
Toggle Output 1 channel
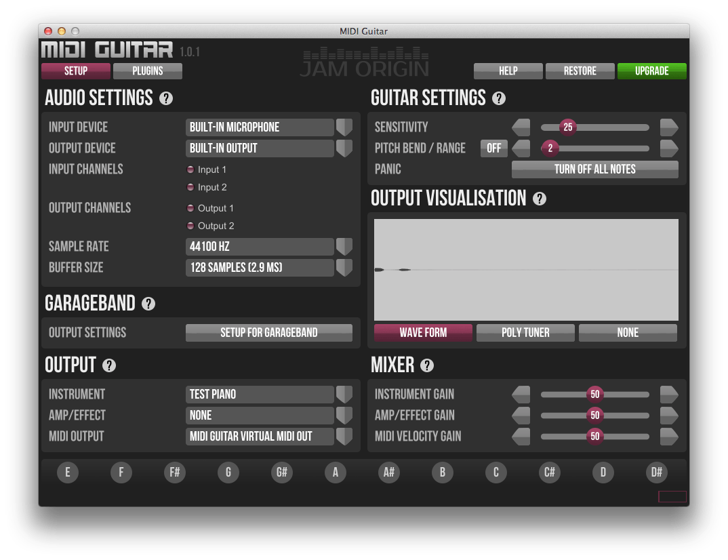190,208
